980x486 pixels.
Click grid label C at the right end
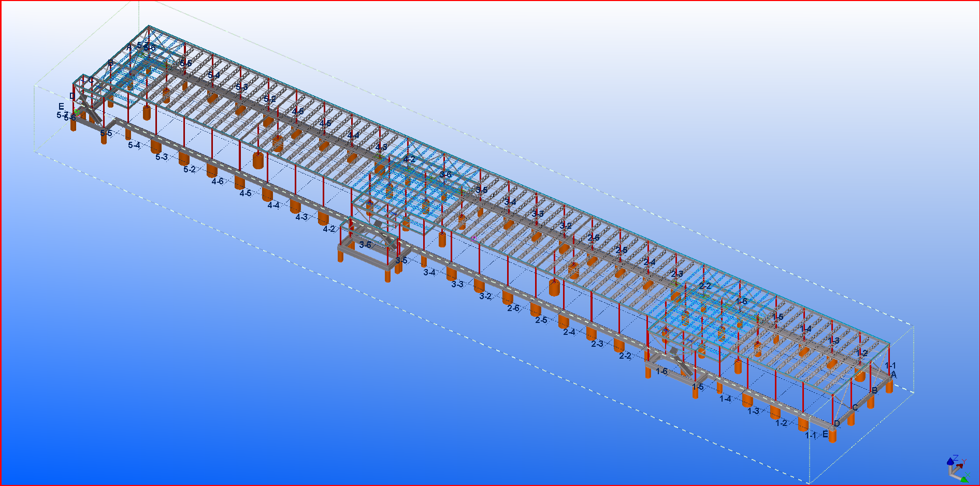(x=855, y=407)
